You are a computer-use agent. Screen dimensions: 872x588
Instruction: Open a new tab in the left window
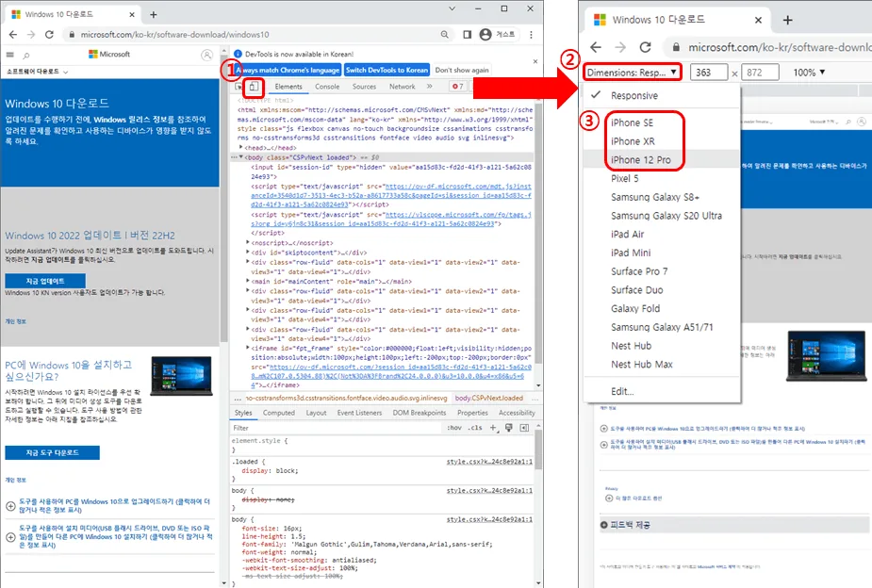pos(154,14)
